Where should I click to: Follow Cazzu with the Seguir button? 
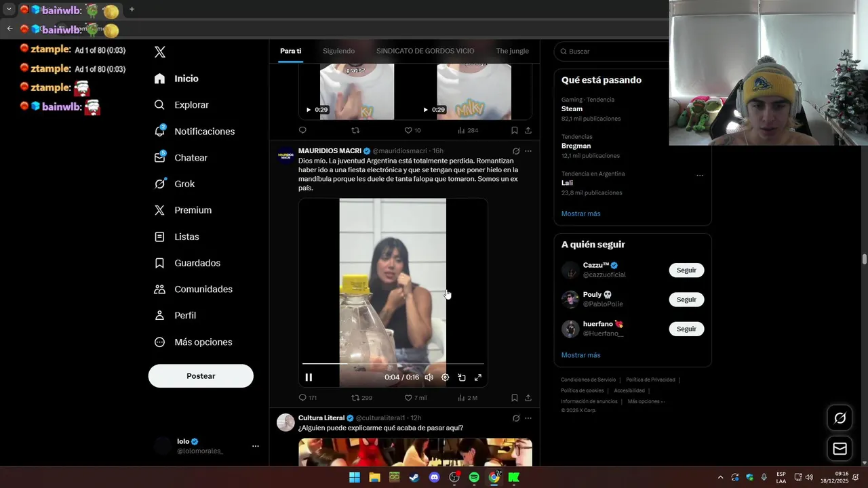(686, 270)
